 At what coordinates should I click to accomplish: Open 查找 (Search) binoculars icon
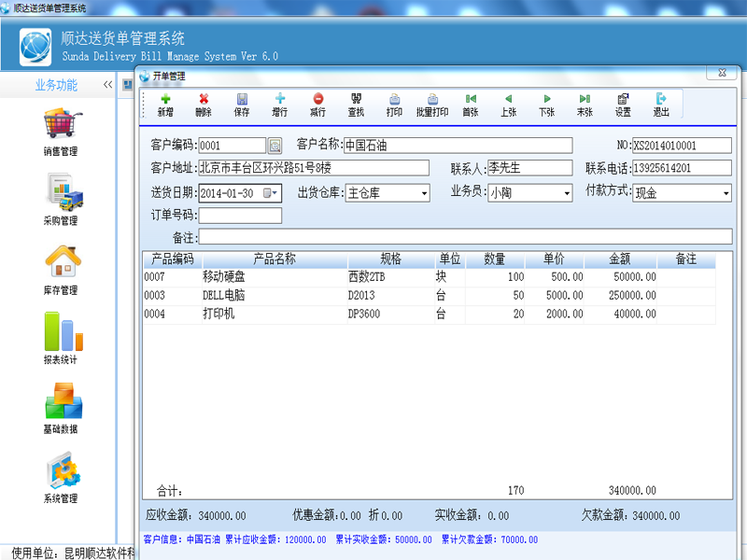(x=357, y=104)
